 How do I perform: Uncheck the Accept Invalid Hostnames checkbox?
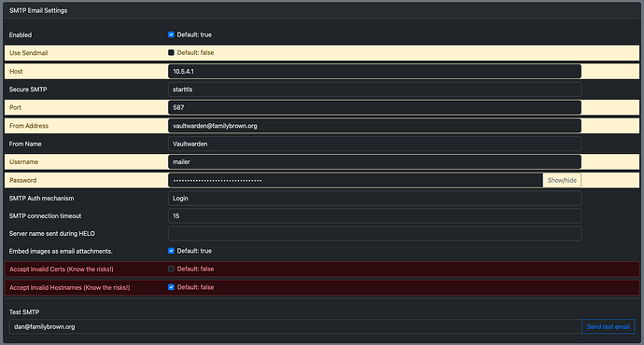172,287
